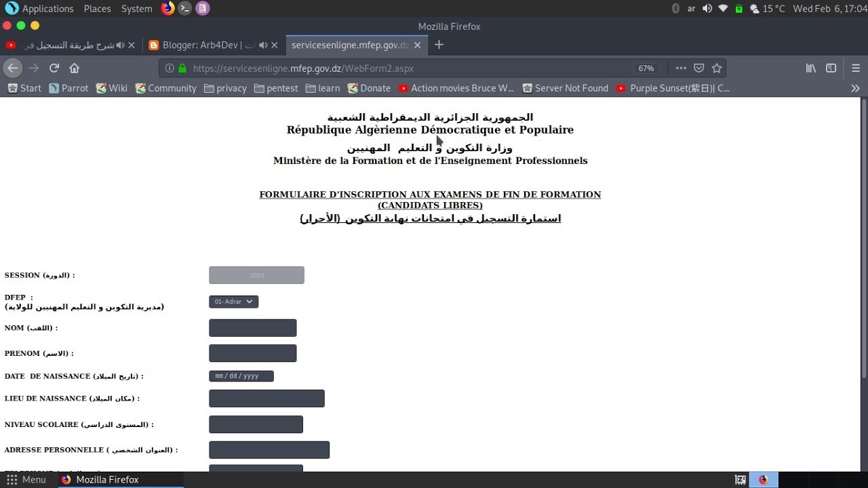Click the Forward navigation arrow

click(x=33, y=68)
